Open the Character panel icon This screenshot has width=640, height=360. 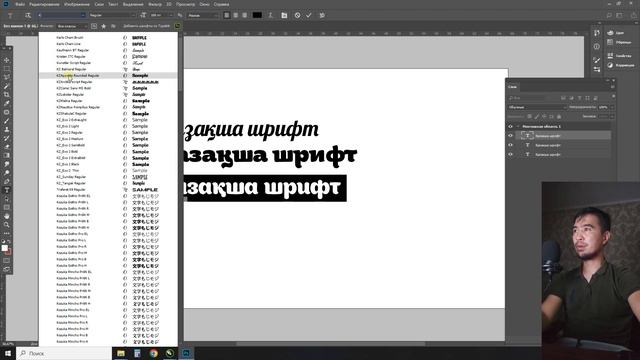coord(284,15)
